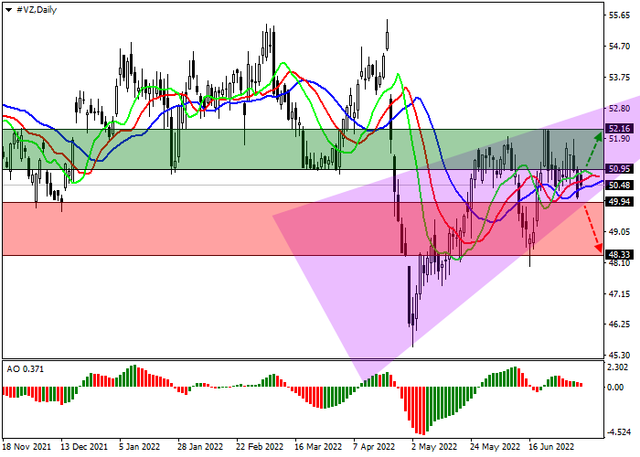Click the AO 0.371 indicator label
This screenshot has height=457, width=640.
[25, 369]
